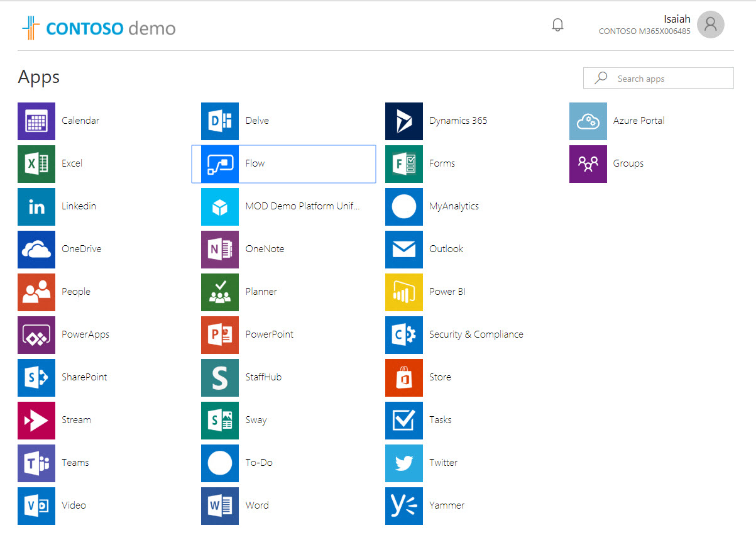Open the Excel text label
The image size is (756, 552).
tap(72, 163)
